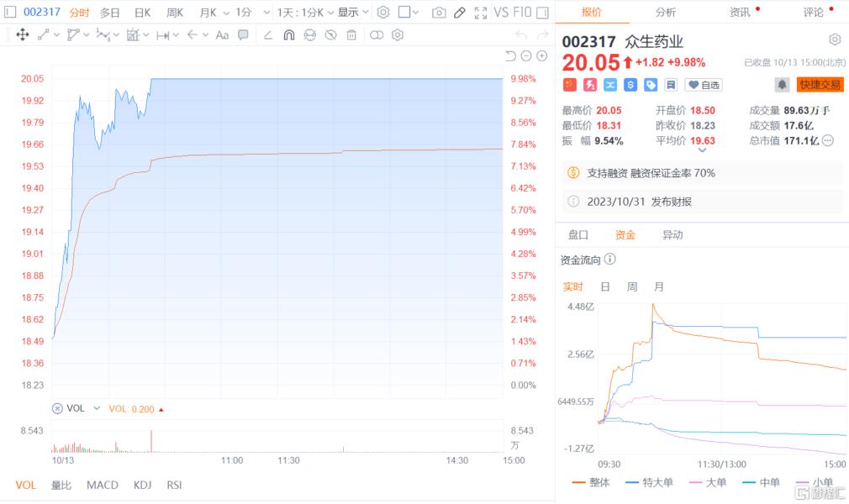The image size is (849, 504).
Task: Switch to 分时 chart view
Action: click(x=79, y=13)
